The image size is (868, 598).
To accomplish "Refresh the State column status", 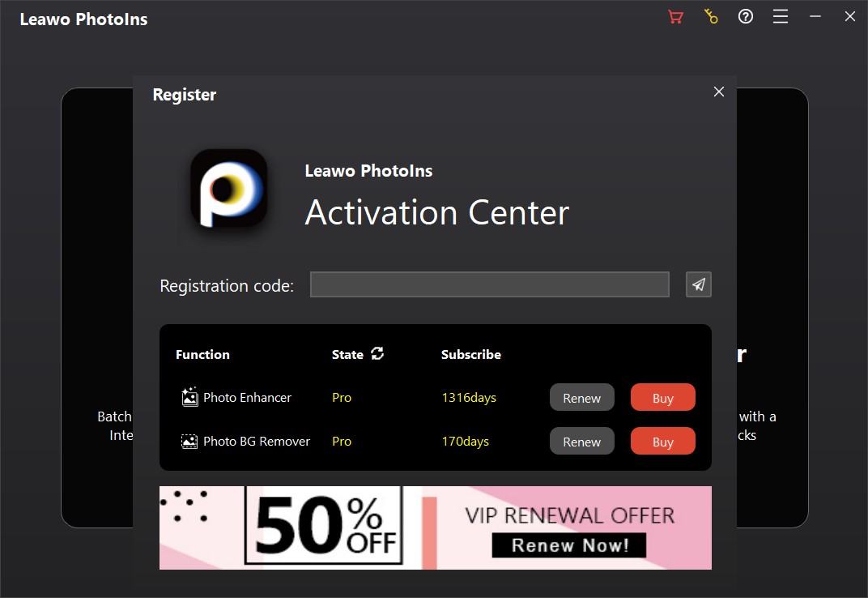I will point(377,353).
